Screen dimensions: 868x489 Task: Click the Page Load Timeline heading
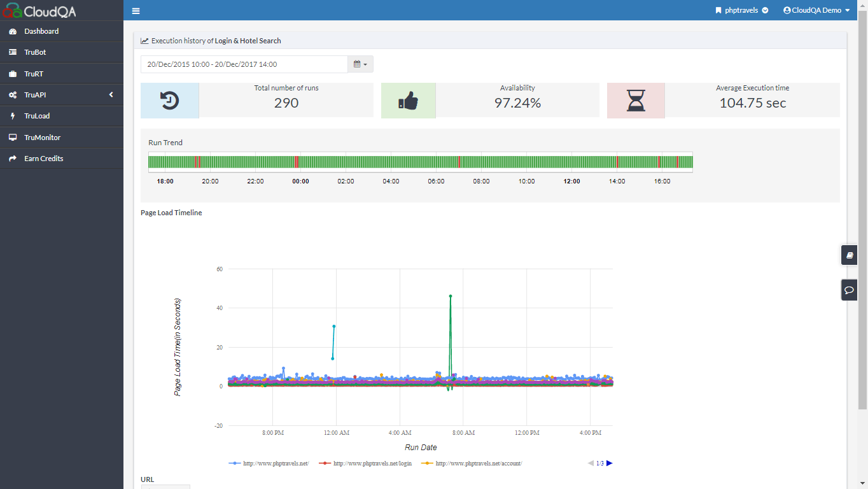[x=171, y=213]
